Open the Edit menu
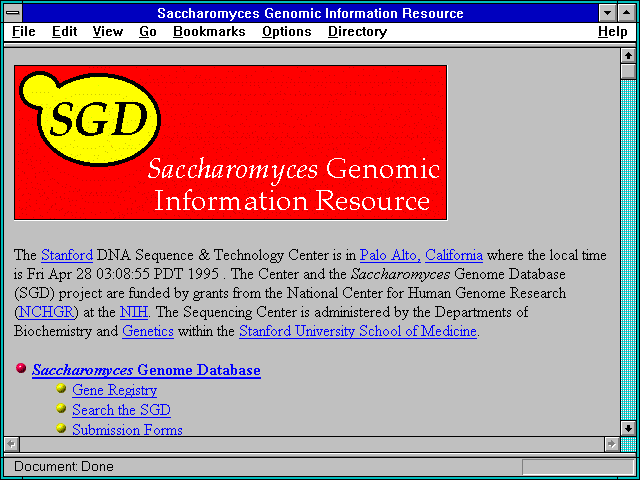Screen dimensions: 640x480 pos(64,31)
